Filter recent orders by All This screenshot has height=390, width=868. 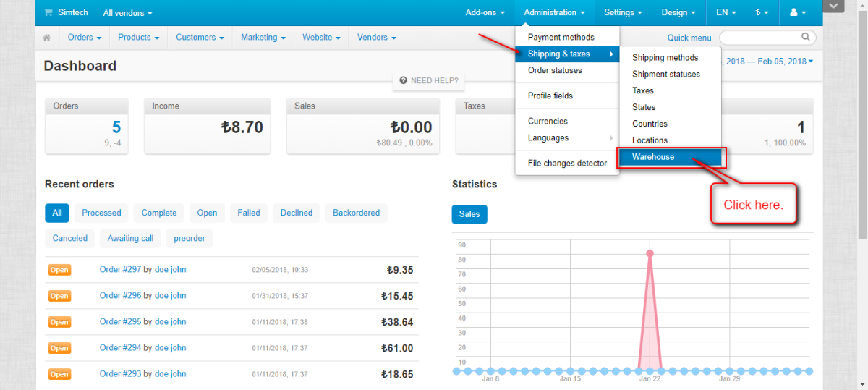coord(57,213)
